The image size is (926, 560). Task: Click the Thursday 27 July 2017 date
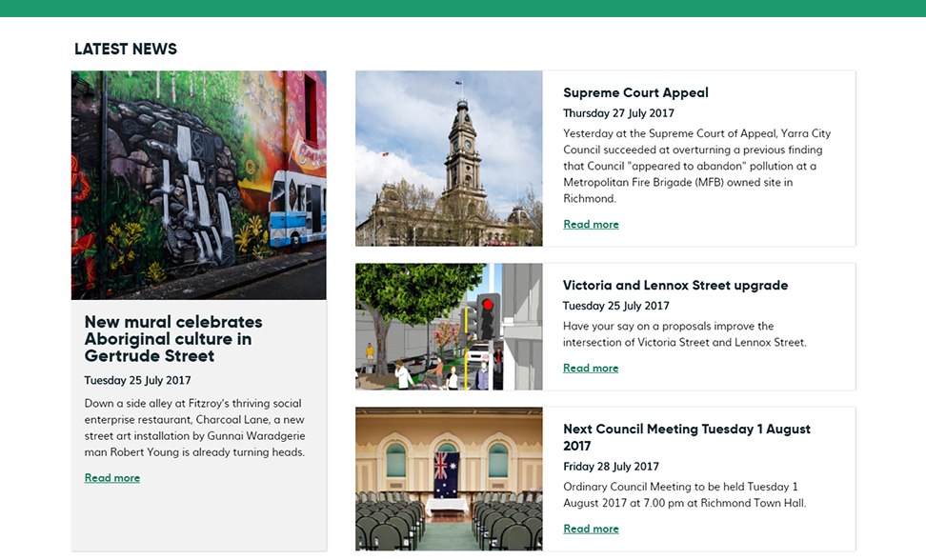pos(618,113)
